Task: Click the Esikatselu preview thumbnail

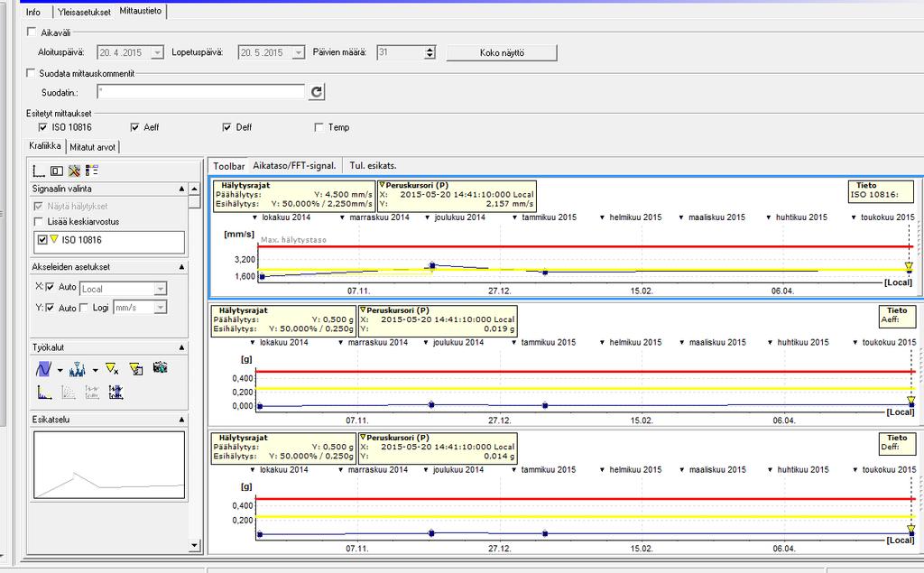Action: (x=109, y=465)
